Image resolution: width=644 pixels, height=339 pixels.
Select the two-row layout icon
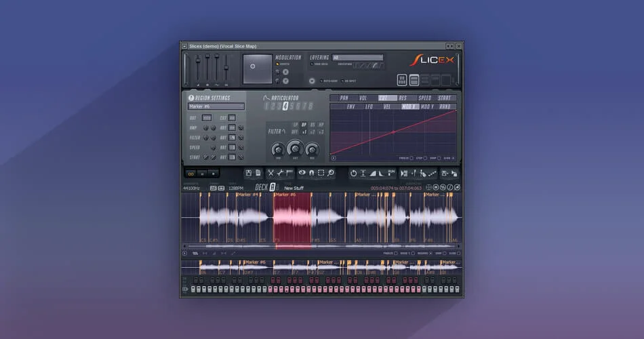(414, 80)
